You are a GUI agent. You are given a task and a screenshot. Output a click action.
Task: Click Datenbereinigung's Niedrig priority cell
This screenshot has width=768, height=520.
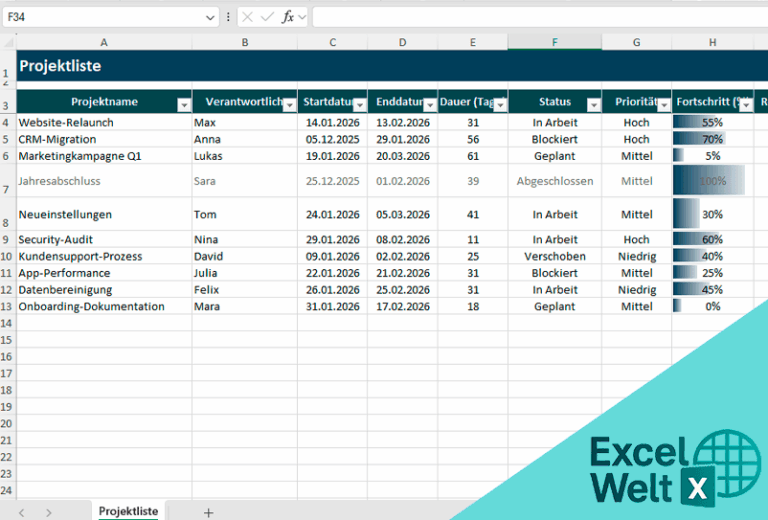636,290
